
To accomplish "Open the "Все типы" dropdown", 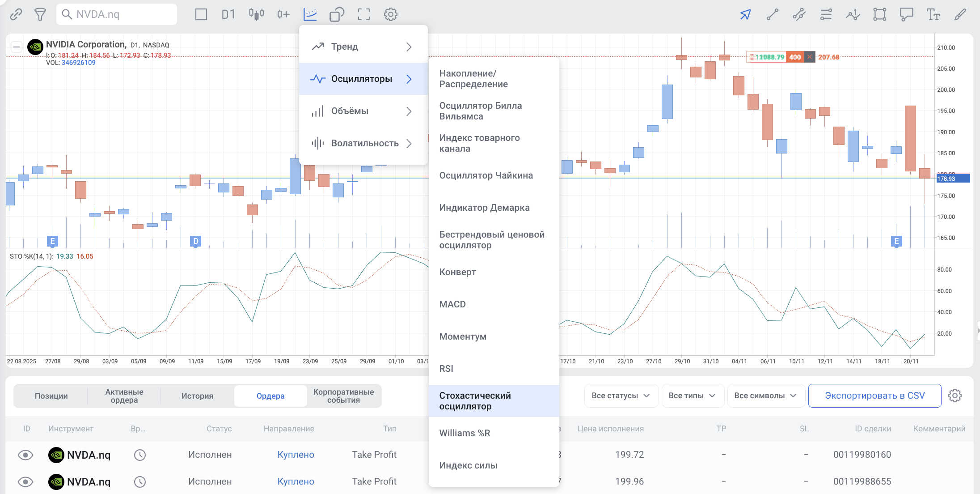I will pyautogui.click(x=692, y=396).
